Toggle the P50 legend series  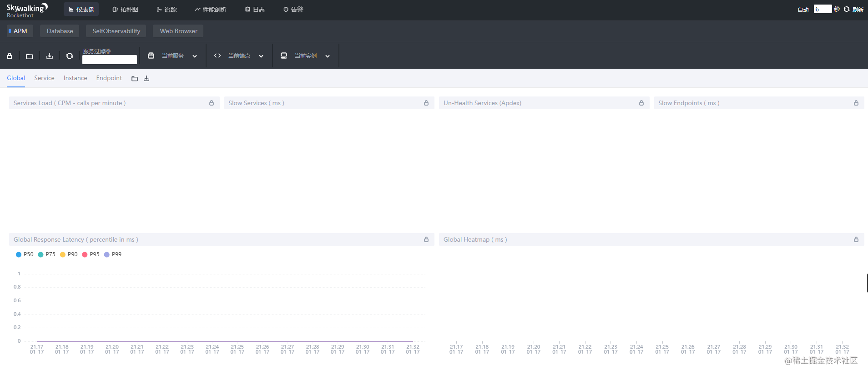[x=25, y=254]
